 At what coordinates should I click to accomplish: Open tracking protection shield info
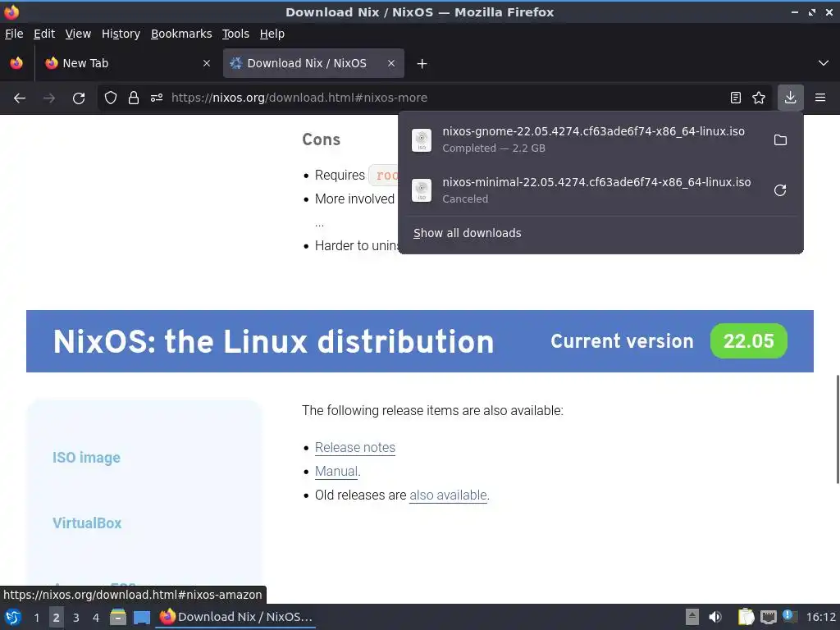click(111, 98)
